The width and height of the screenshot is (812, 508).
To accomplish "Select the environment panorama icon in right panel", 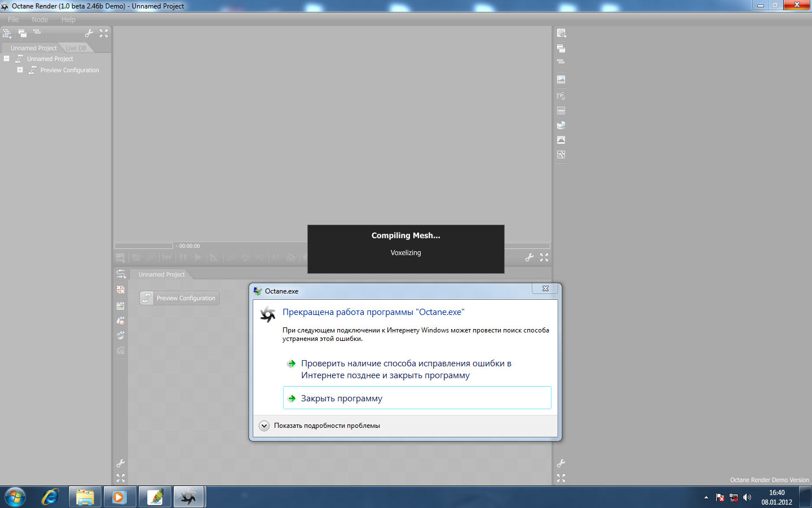I will (561, 125).
